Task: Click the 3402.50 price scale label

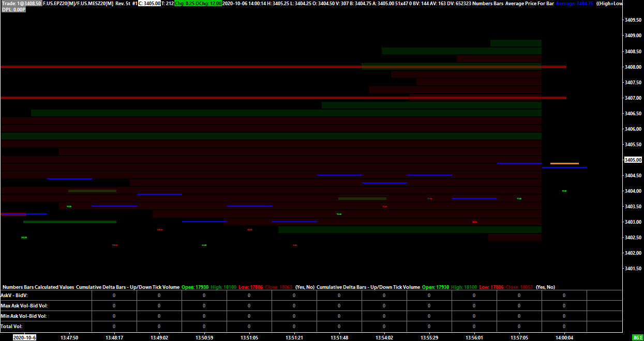Action: point(633,237)
